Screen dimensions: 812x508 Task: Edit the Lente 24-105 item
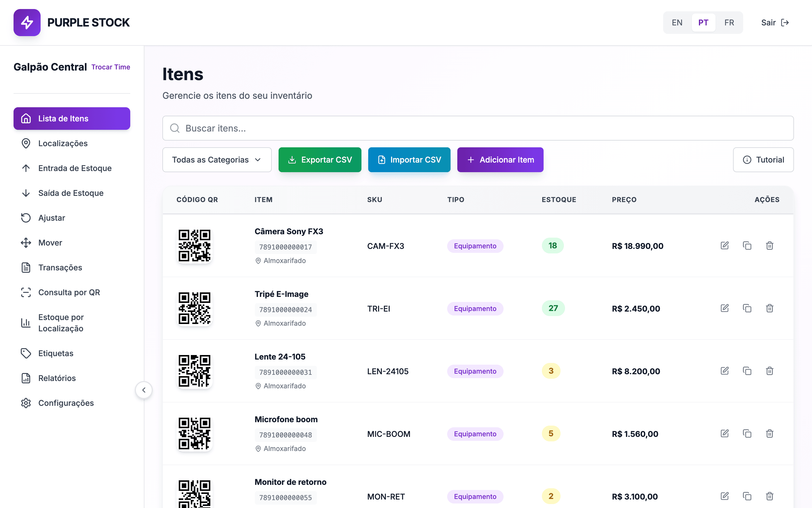point(724,371)
